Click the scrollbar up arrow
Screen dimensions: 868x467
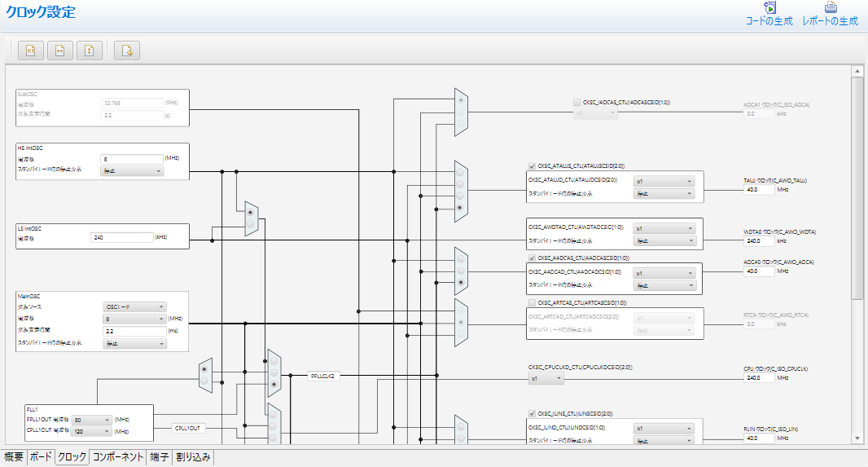tap(857, 71)
